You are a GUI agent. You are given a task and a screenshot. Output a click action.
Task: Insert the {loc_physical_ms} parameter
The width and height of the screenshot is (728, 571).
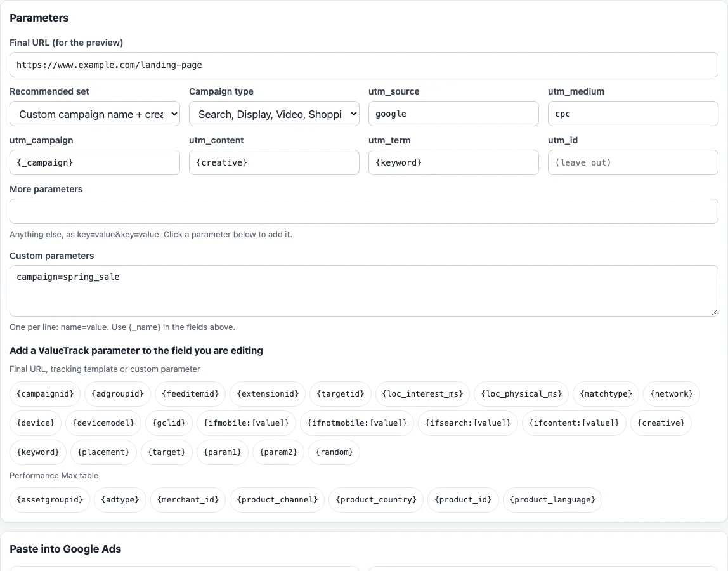pyautogui.click(x=521, y=394)
